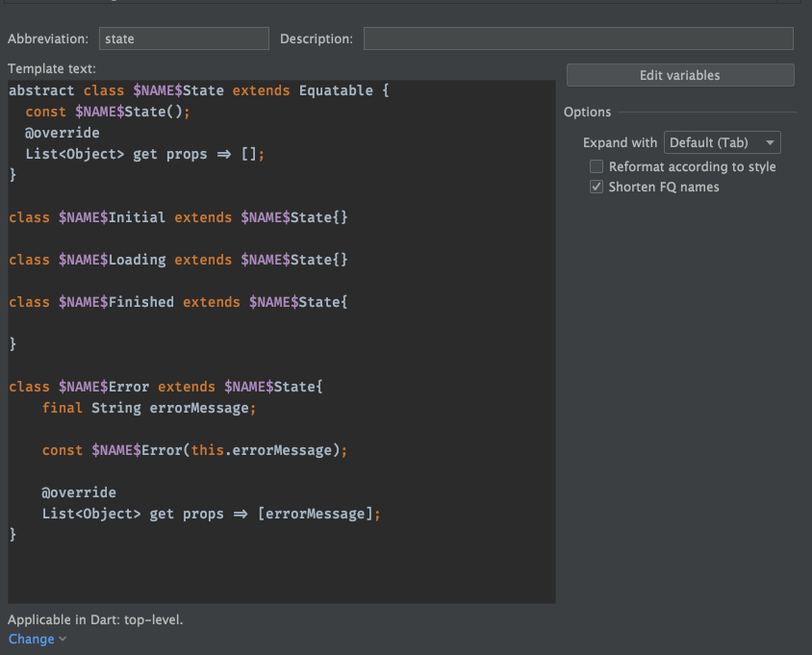812x655 pixels.
Task: Click the Options section heading
Action: (x=587, y=112)
